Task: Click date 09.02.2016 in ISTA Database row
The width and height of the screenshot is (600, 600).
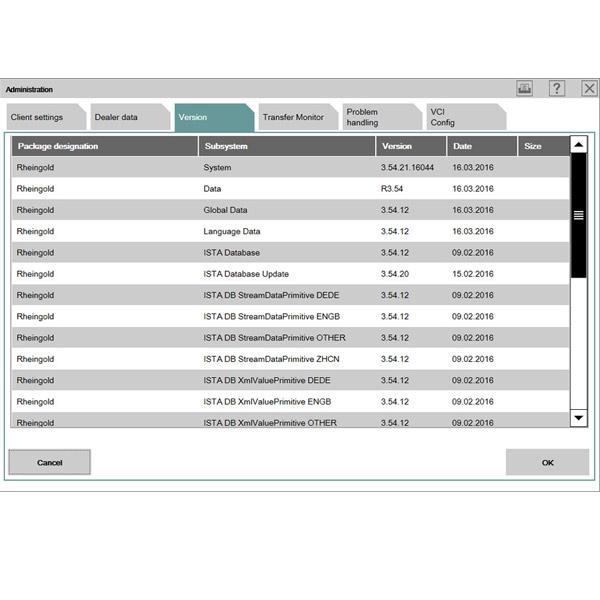Action: 473,253
